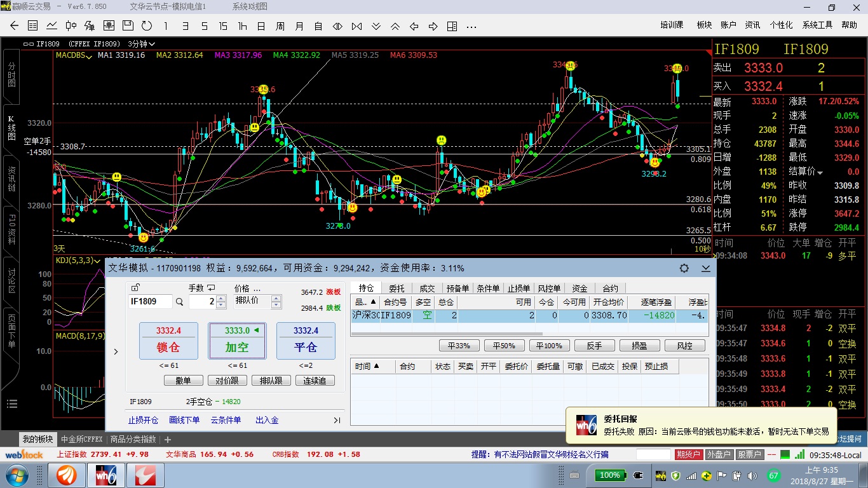Viewport: 868px width, 488px height.
Task: Expand the MACDBS indicator dropdown
Action: point(74,55)
